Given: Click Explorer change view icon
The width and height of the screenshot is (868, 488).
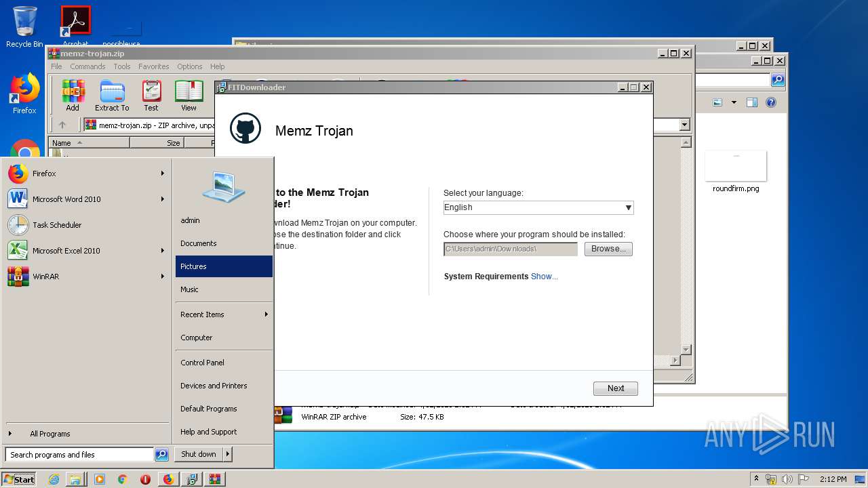Looking at the screenshot, I should [x=717, y=103].
